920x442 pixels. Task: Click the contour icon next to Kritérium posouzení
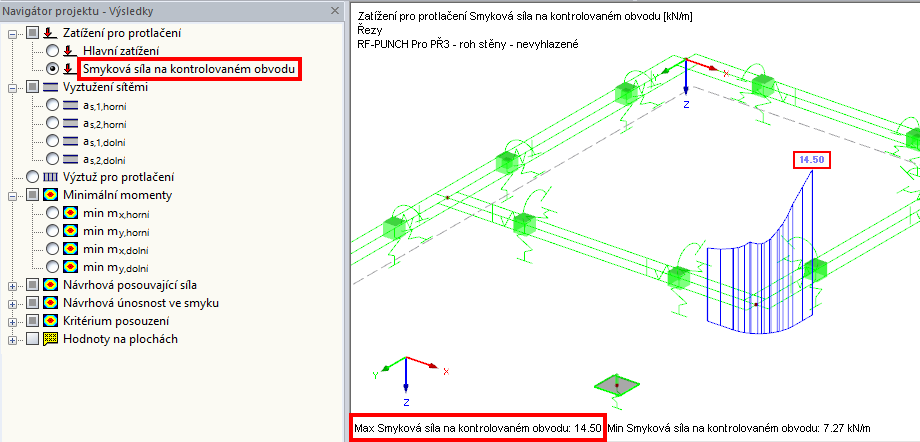click(x=50, y=321)
